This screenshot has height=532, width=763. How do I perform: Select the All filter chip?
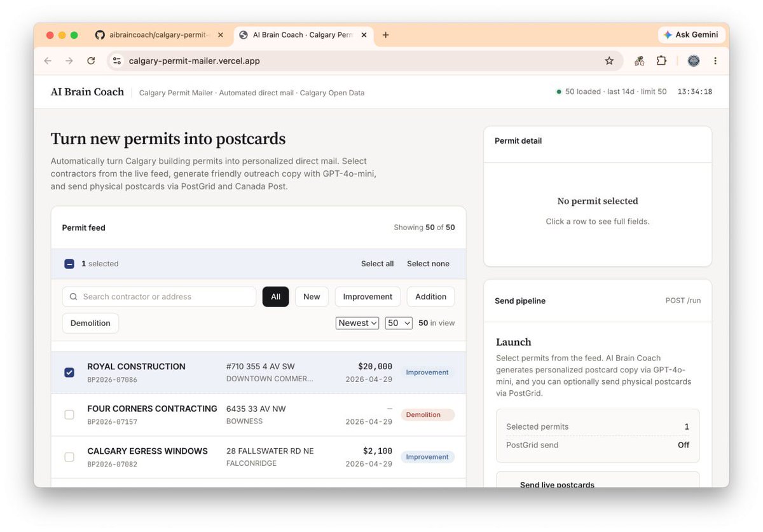pos(276,297)
